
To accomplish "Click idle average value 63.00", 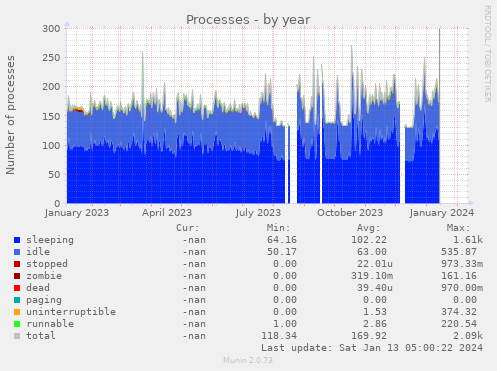I will [x=372, y=252].
